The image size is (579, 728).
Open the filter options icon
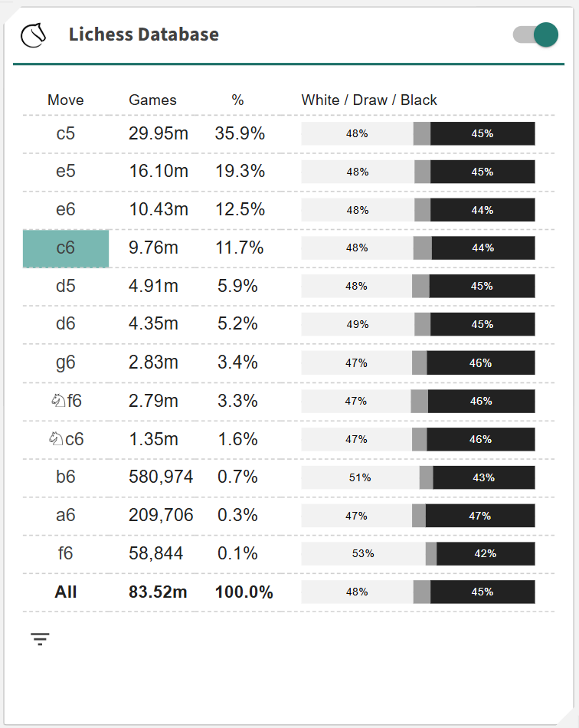(x=40, y=638)
